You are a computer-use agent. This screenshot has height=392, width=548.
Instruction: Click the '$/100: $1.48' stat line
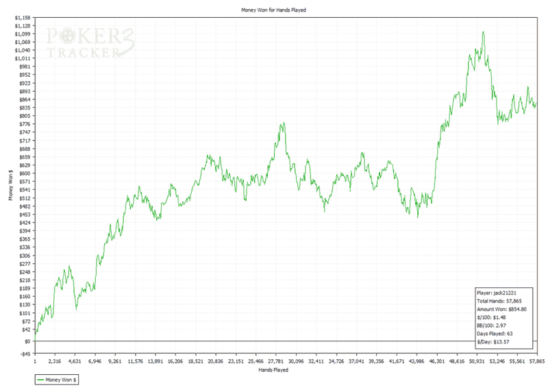click(x=491, y=317)
